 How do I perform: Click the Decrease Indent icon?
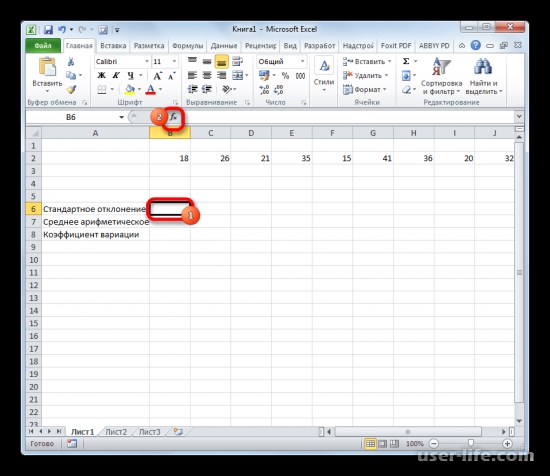click(x=192, y=89)
